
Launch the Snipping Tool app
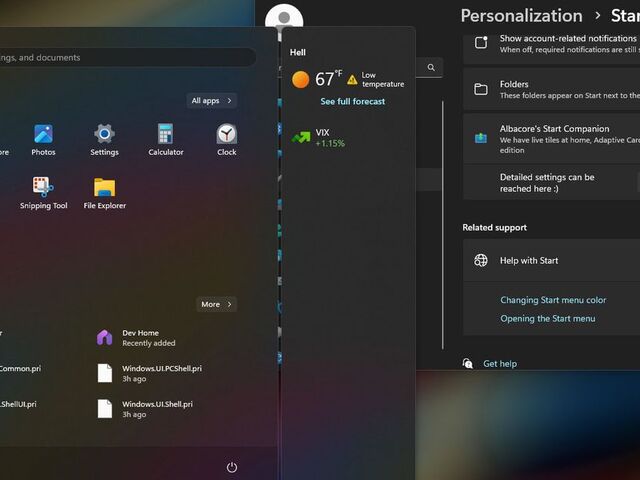(43, 187)
